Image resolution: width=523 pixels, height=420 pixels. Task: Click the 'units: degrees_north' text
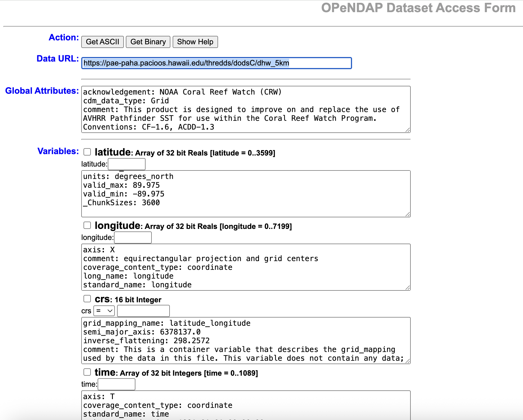[x=128, y=176]
